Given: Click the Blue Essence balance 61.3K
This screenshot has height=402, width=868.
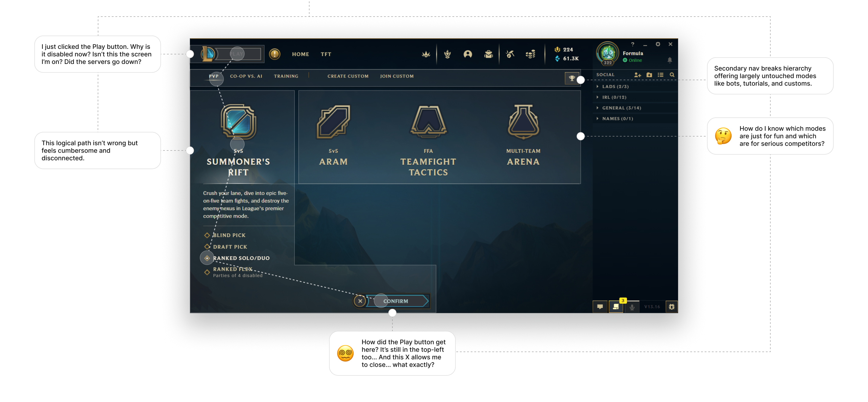Looking at the screenshot, I should (x=567, y=59).
